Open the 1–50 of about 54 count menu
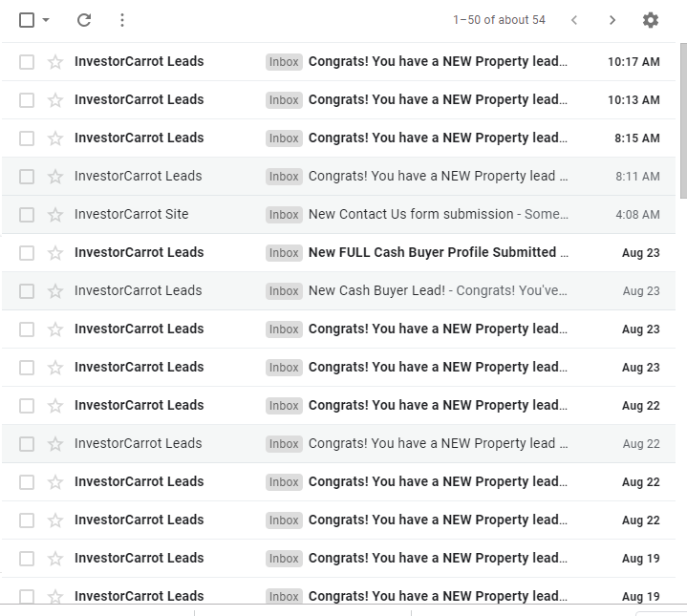687x616 pixels. coord(499,20)
